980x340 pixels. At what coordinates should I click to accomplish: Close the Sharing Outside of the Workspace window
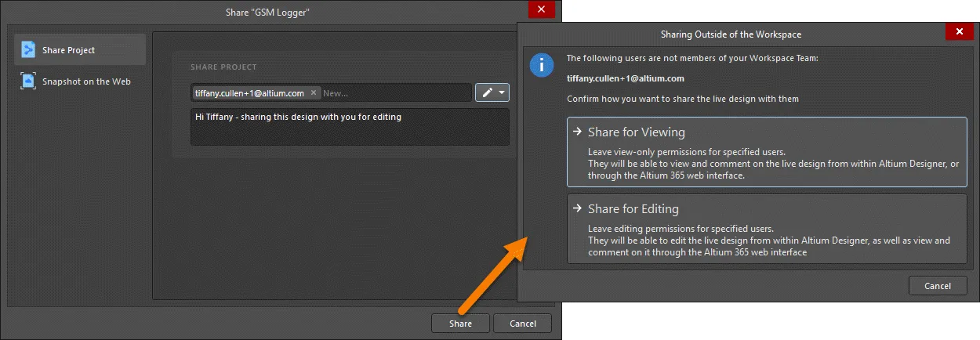pos(960,32)
